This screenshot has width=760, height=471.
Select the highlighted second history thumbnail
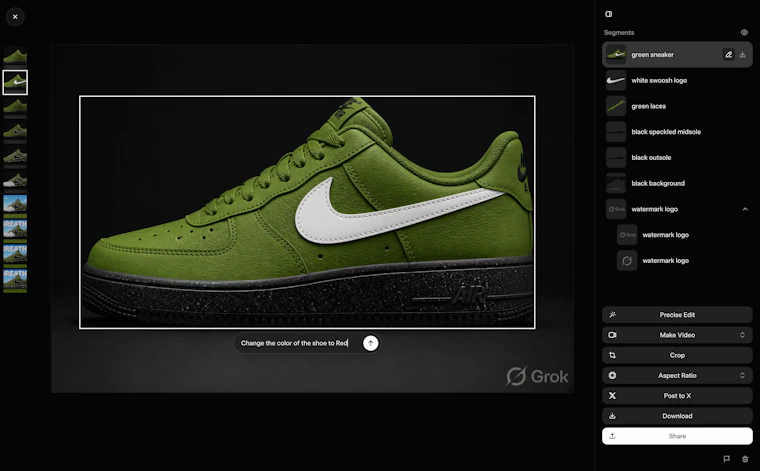[x=15, y=82]
